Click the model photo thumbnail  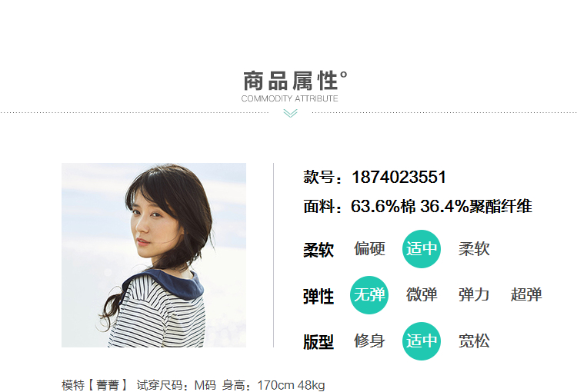(154, 255)
